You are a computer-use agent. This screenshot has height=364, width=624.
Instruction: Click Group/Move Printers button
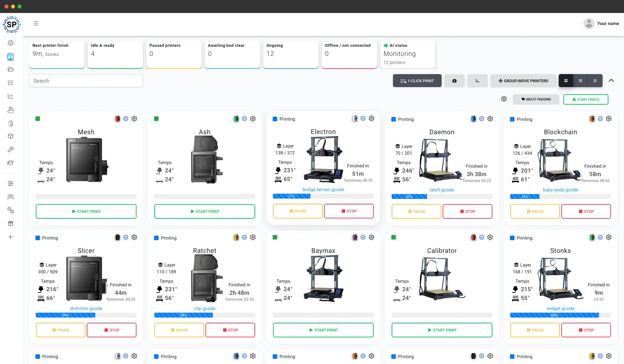coord(523,81)
